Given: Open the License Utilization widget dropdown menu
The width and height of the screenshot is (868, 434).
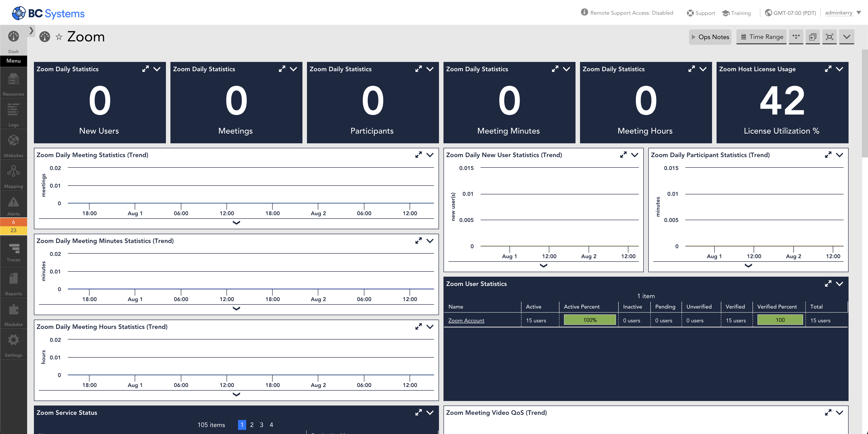Looking at the screenshot, I should 839,69.
